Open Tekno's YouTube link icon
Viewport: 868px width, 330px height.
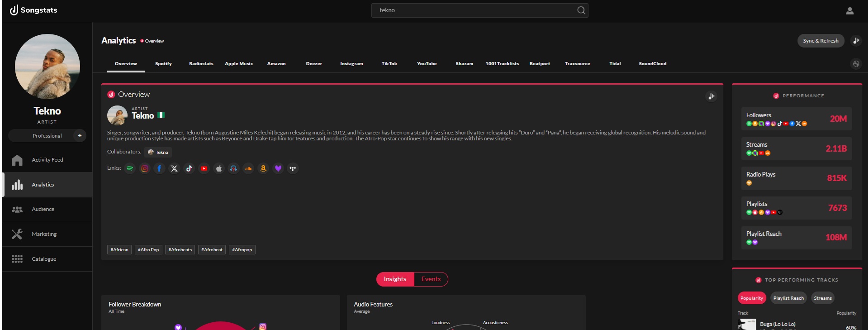pyautogui.click(x=204, y=168)
